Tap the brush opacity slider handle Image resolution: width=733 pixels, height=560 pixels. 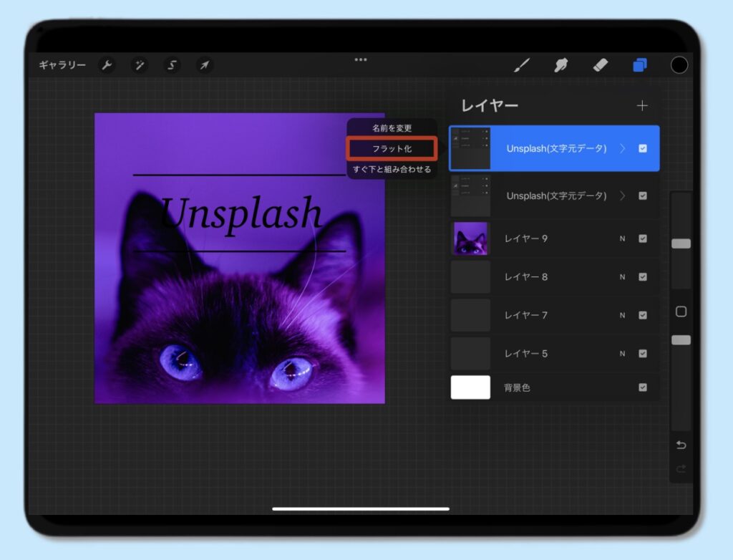pyautogui.click(x=681, y=340)
